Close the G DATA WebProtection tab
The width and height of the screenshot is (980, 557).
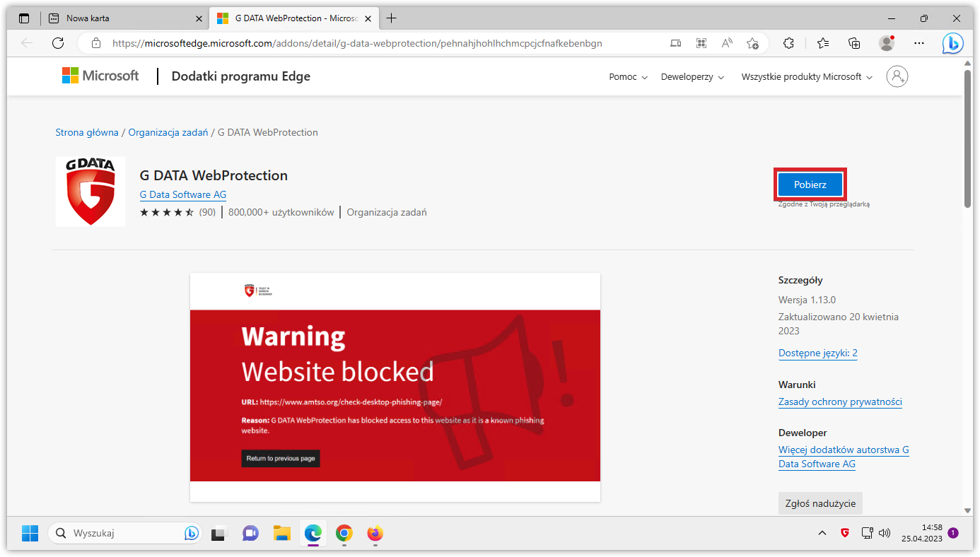point(369,18)
